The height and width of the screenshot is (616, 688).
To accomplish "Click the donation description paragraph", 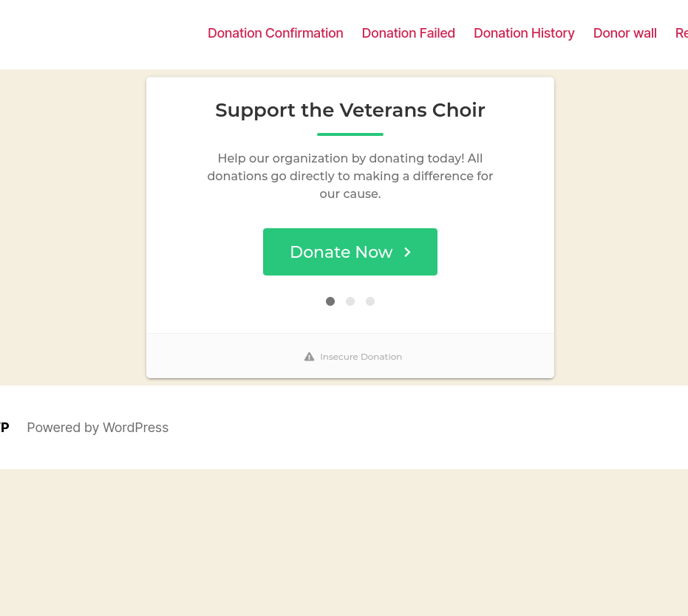I will coord(350,176).
